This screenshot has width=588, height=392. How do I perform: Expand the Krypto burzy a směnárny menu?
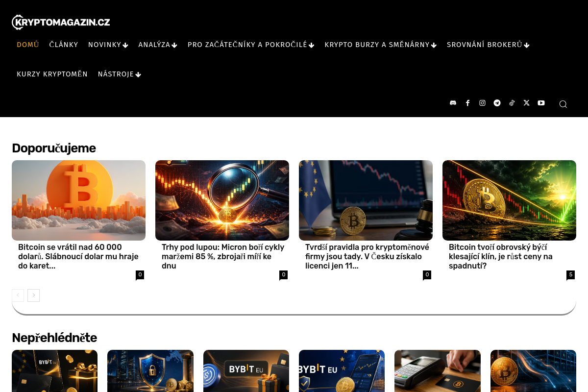[x=380, y=45]
